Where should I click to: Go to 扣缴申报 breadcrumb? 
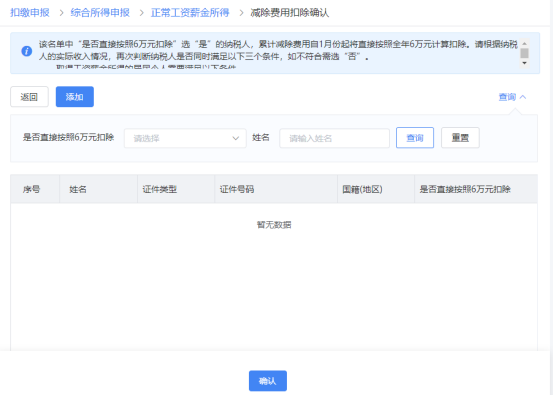point(30,13)
